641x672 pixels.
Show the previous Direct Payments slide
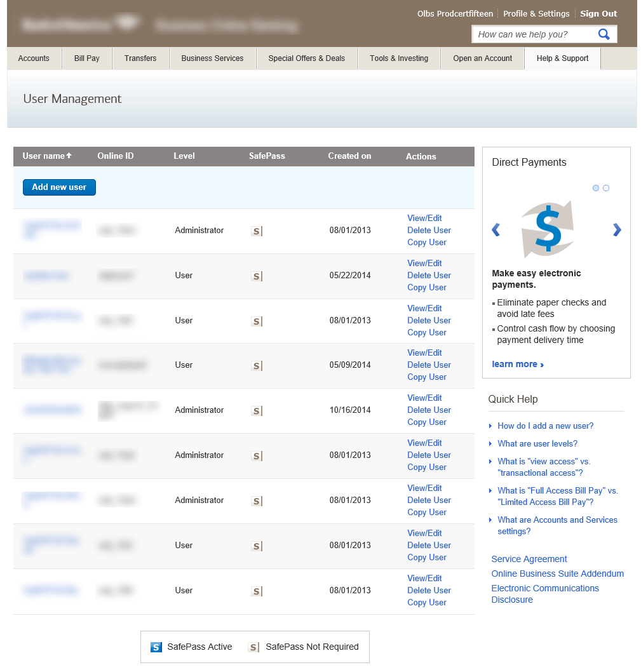[x=496, y=230]
